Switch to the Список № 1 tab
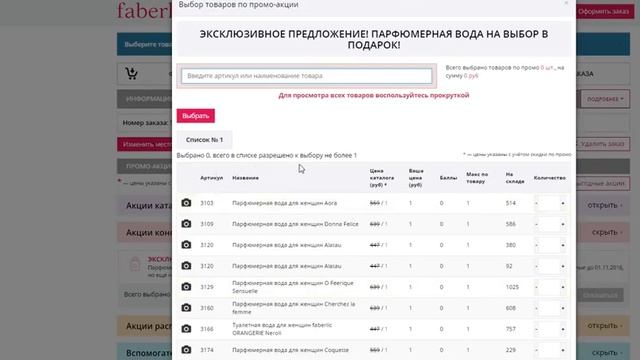This screenshot has width=640, height=360. (x=204, y=140)
